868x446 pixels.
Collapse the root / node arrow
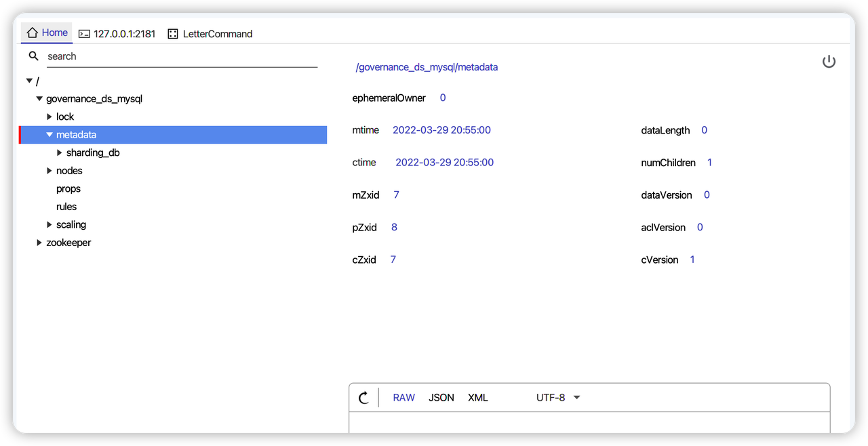pyautogui.click(x=29, y=81)
